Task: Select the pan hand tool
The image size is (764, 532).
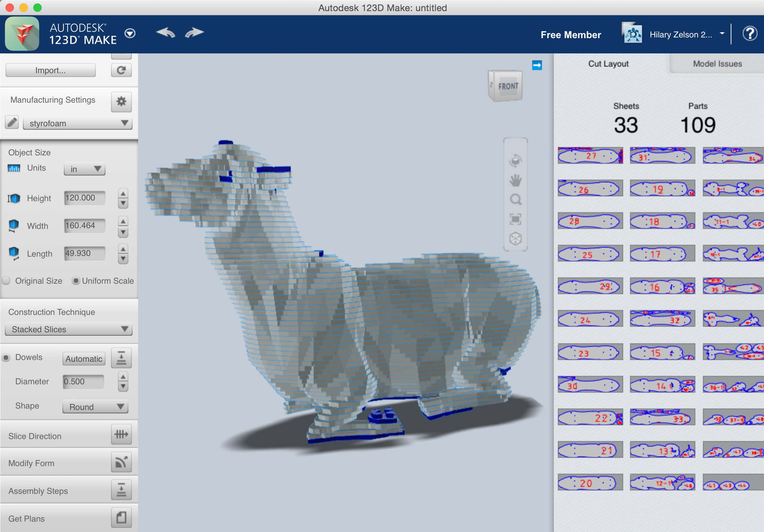Action: point(515,180)
